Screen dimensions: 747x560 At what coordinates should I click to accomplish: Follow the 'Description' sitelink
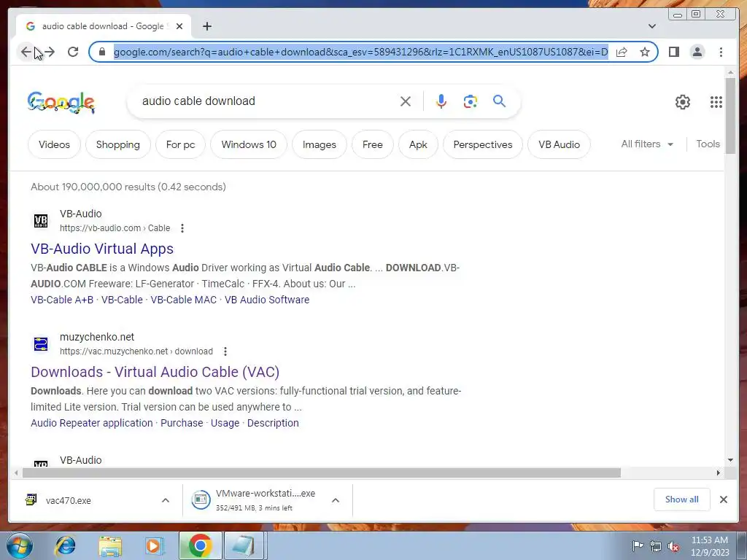(273, 423)
